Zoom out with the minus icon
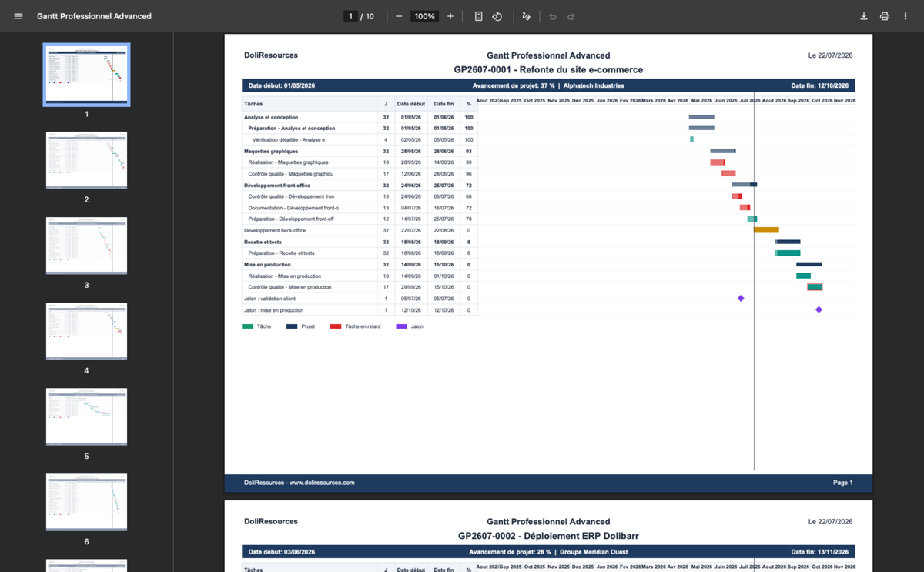The width and height of the screenshot is (924, 572). coord(399,16)
